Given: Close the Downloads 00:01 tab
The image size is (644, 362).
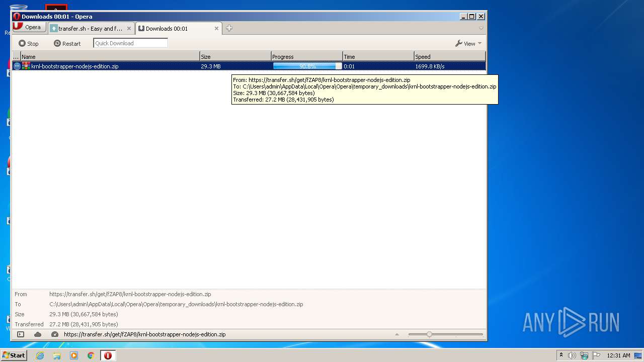Looking at the screenshot, I should coord(217,29).
